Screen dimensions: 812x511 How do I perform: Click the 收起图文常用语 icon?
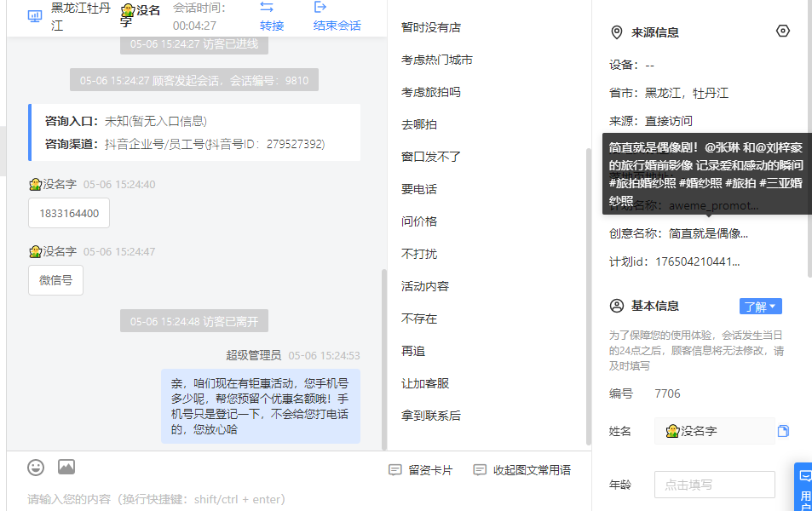coord(480,470)
